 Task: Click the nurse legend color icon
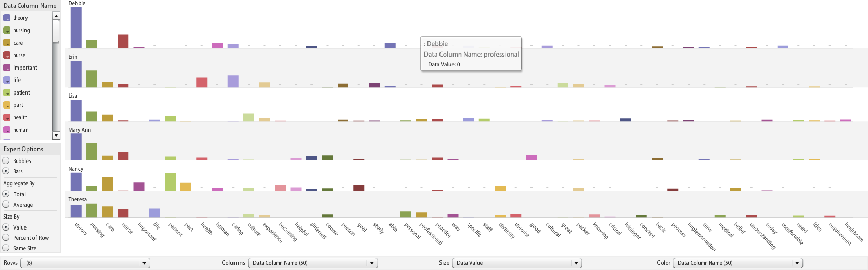click(7, 55)
